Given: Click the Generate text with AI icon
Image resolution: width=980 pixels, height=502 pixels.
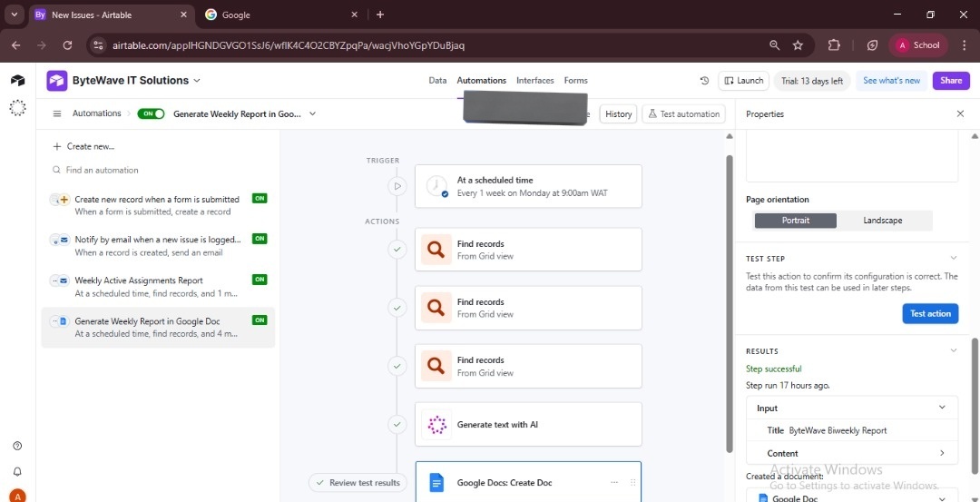Looking at the screenshot, I should [436, 425].
